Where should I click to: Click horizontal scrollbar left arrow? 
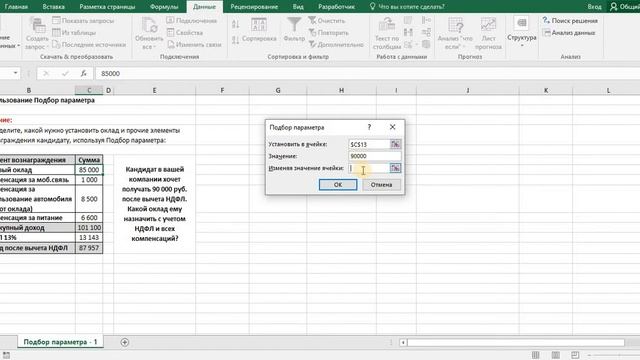(x=403, y=342)
